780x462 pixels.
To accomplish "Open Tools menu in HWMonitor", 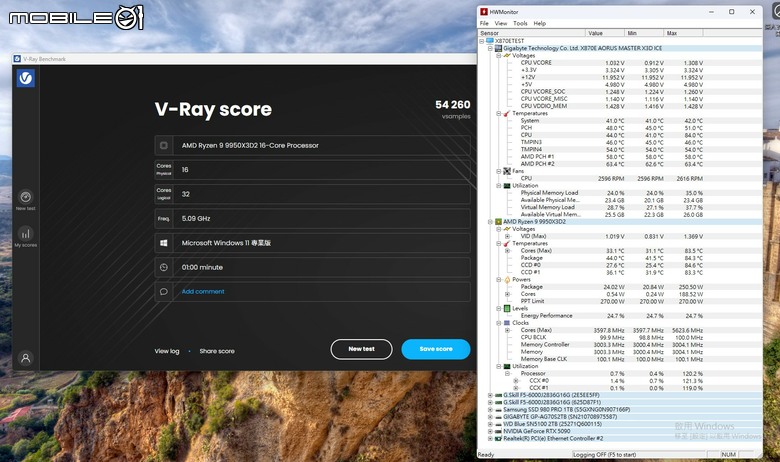I will [x=520, y=23].
